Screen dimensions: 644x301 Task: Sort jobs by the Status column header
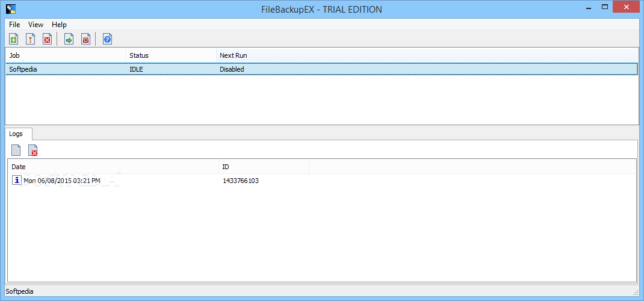click(172, 55)
